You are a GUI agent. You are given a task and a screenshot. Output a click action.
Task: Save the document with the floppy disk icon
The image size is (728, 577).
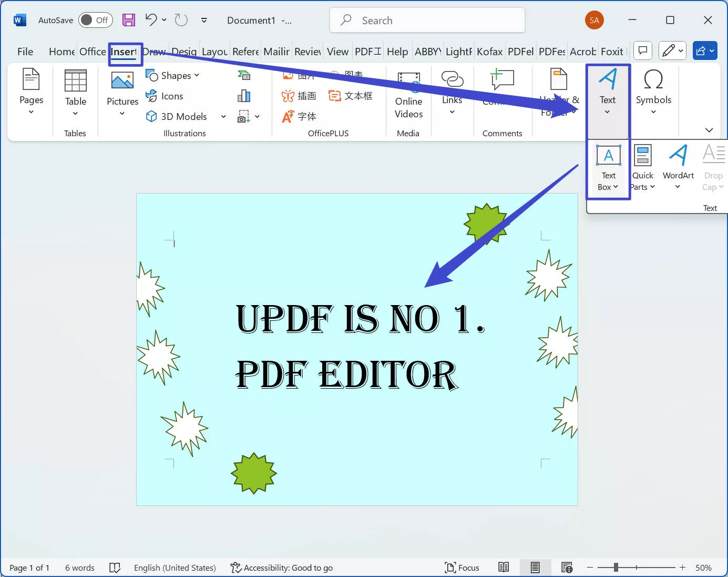(129, 20)
